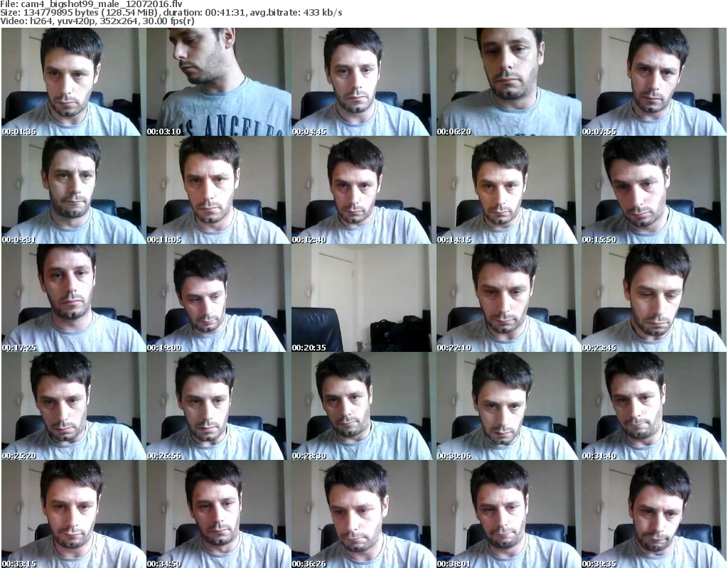Click the "avg.bitrate: 433 kb/s" text
This screenshot has height=568, width=728.
pos(296,13)
